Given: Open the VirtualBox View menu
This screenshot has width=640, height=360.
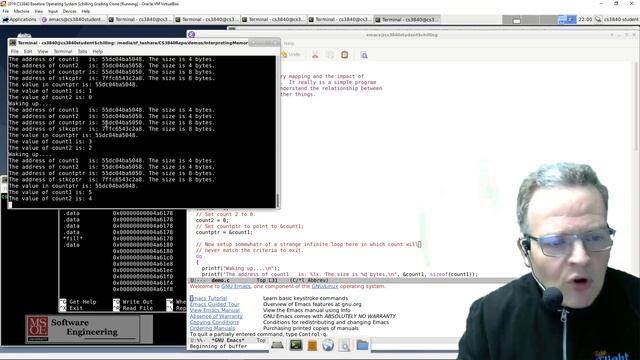Looking at the screenshot, I should coord(38,11).
